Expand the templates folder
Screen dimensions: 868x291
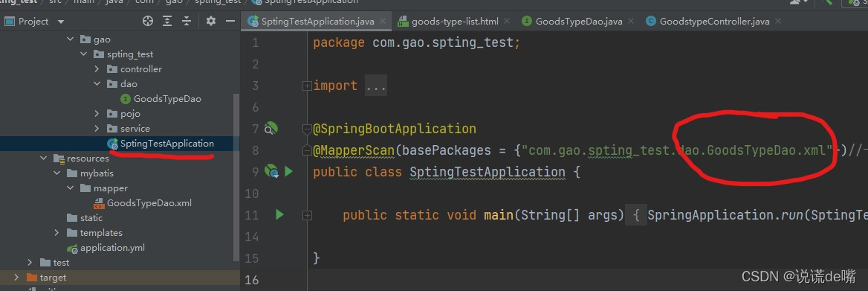(56, 233)
